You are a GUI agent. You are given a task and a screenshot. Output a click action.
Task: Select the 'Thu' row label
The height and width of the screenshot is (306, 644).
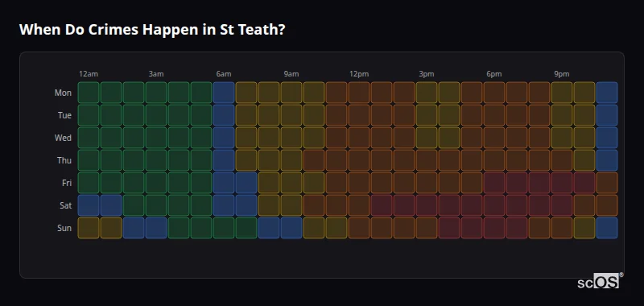point(64,160)
